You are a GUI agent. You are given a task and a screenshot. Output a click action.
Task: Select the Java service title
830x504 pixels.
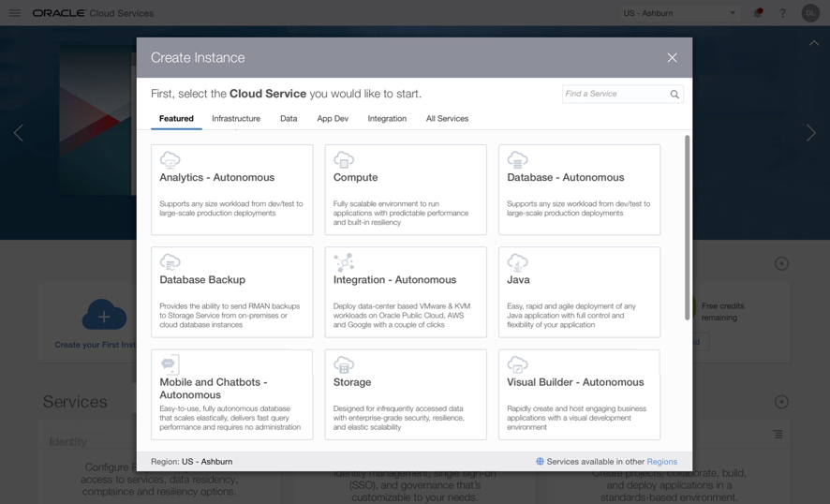(518, 279)
